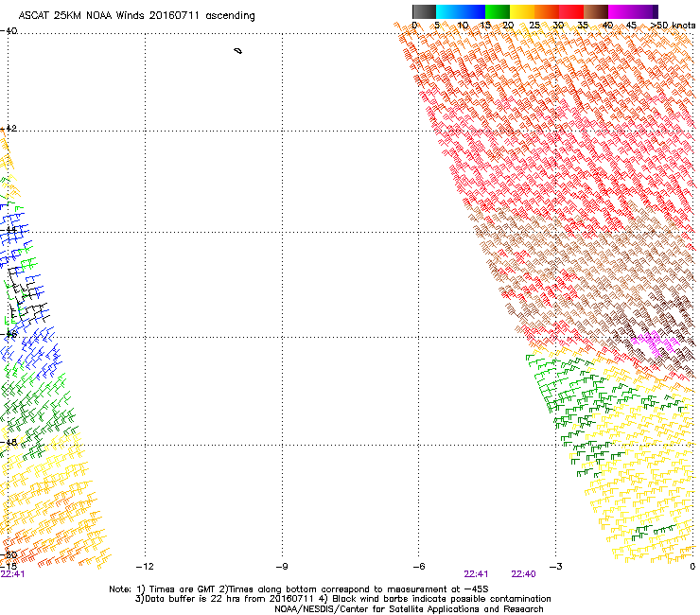Screen dimensions: 700x615
Task: Click the '-40' latitude label
Action: coord(9,31)
